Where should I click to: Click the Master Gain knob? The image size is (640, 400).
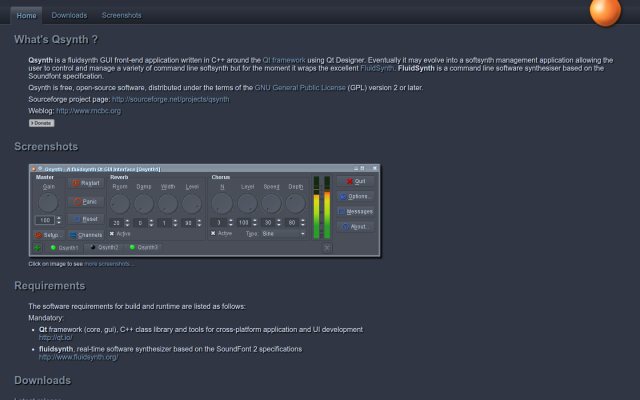click(x=48, y=202)
